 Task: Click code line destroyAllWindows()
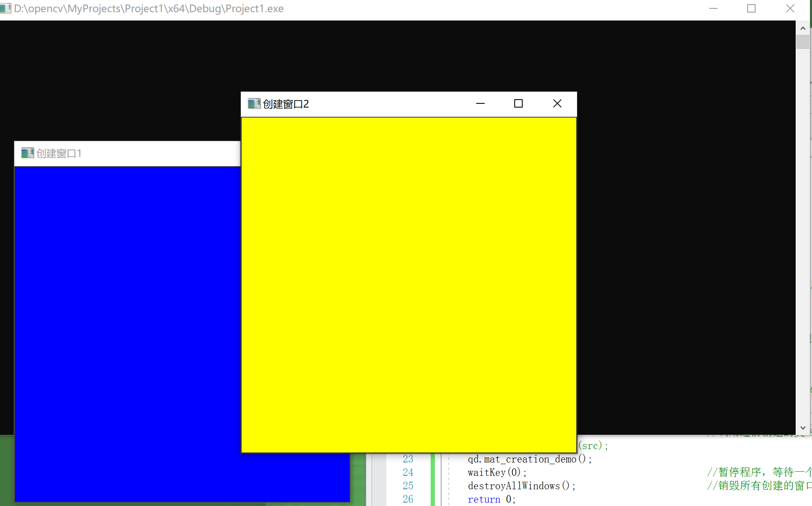pyautogui.click(x=522, y=486)
